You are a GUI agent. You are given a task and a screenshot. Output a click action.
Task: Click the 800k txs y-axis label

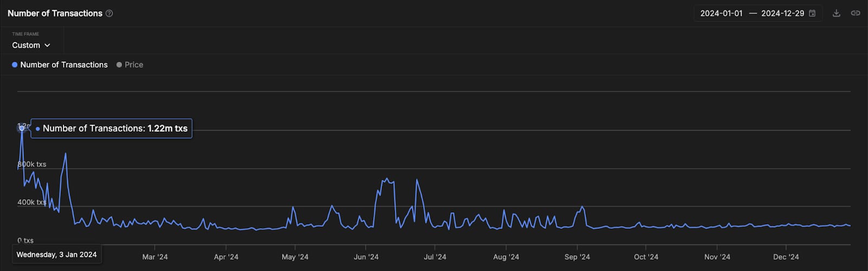pos(32,164)
